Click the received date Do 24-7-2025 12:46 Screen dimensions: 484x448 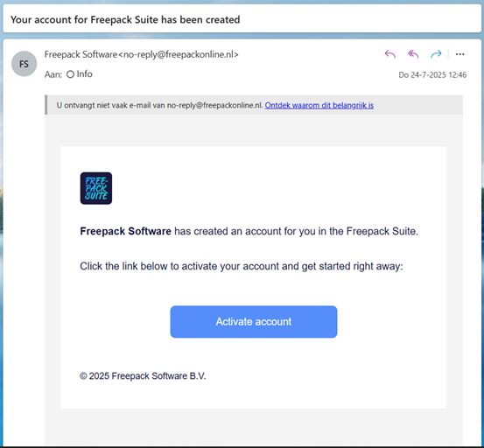[x=432, y=74]
